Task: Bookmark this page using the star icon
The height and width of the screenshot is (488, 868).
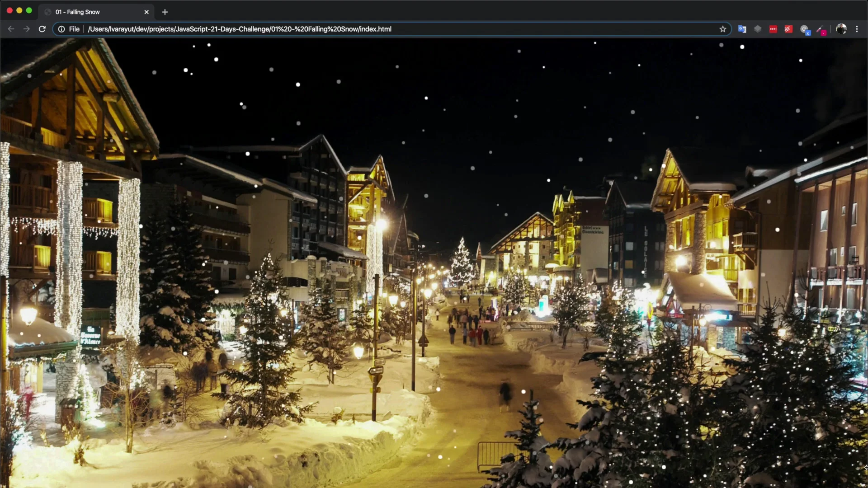Action: 722,29
